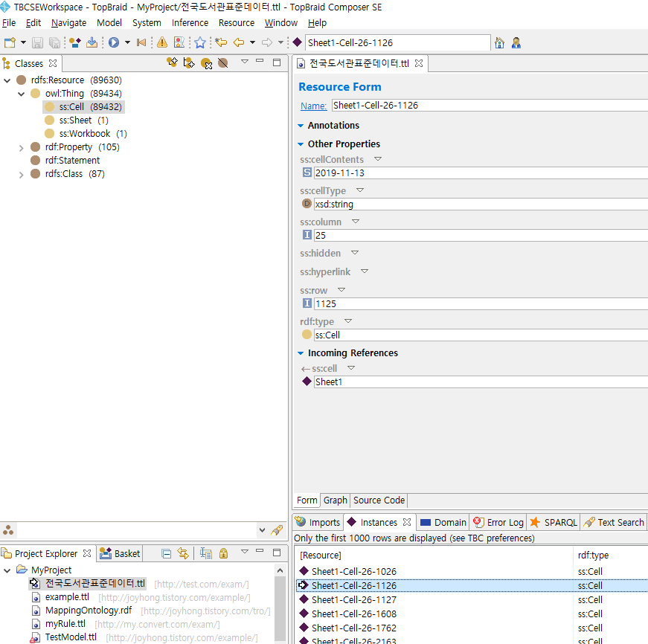Image resolution: width=648 pixels, height=644 pixels.
Task: Click the Save All toolbar icon
Action: (54, 42)
